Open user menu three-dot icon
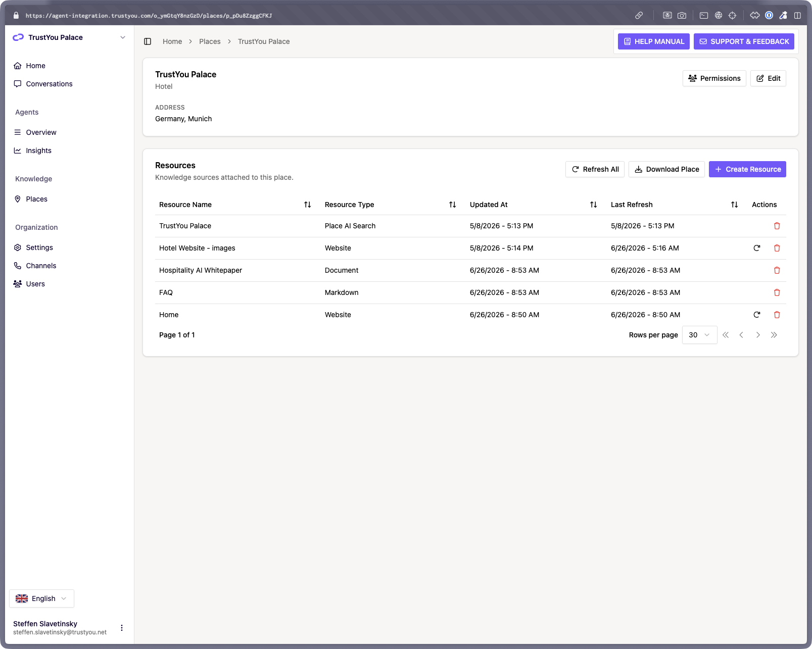 (122, 628)
